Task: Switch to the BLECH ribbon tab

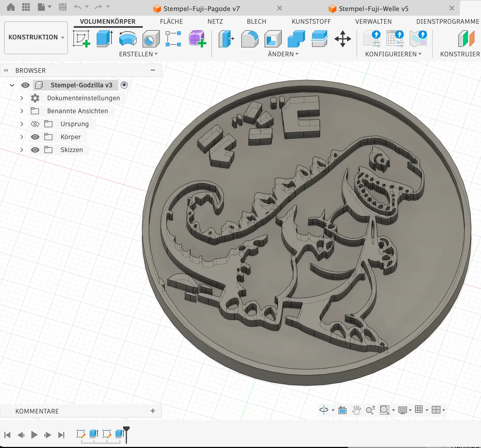Action: [257, 22]
